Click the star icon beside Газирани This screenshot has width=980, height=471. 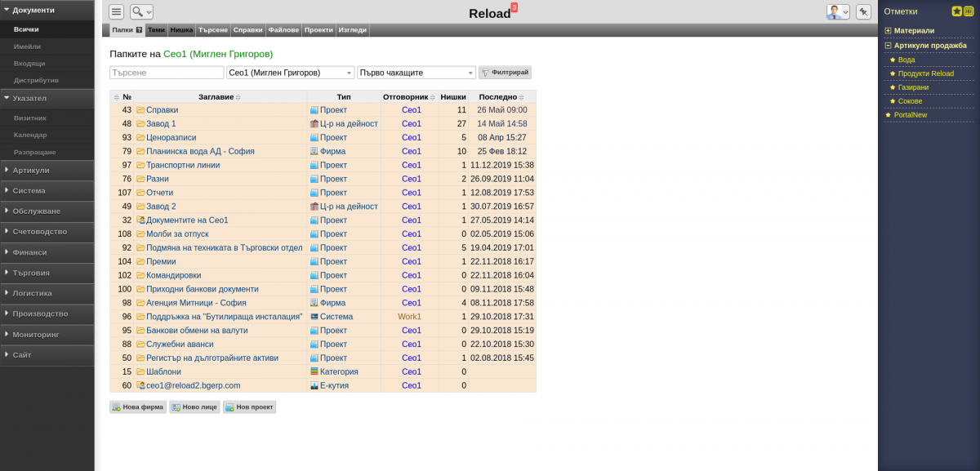click(893, 87)
